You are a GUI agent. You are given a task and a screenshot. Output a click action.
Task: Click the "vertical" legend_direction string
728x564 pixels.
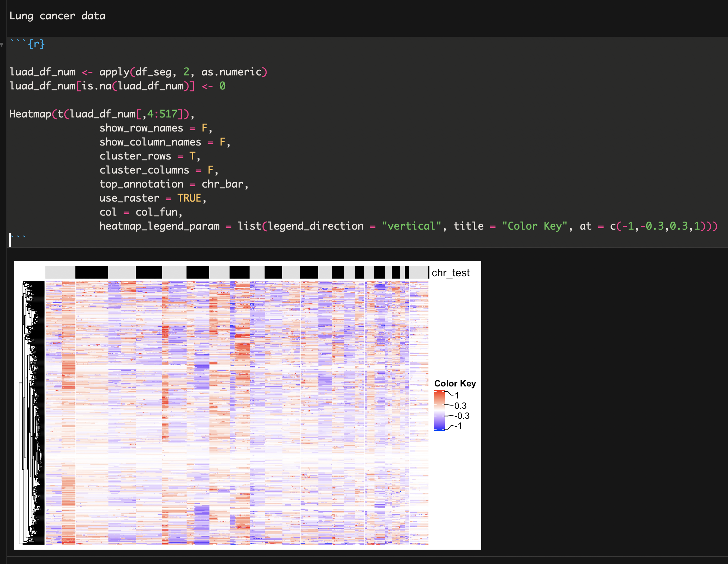pos(411,226)
